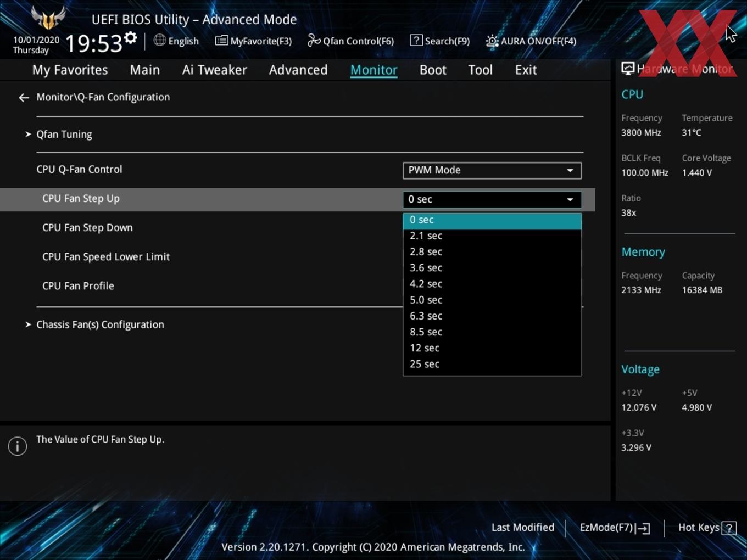Click CPU Q-Fan Control label

79,170
